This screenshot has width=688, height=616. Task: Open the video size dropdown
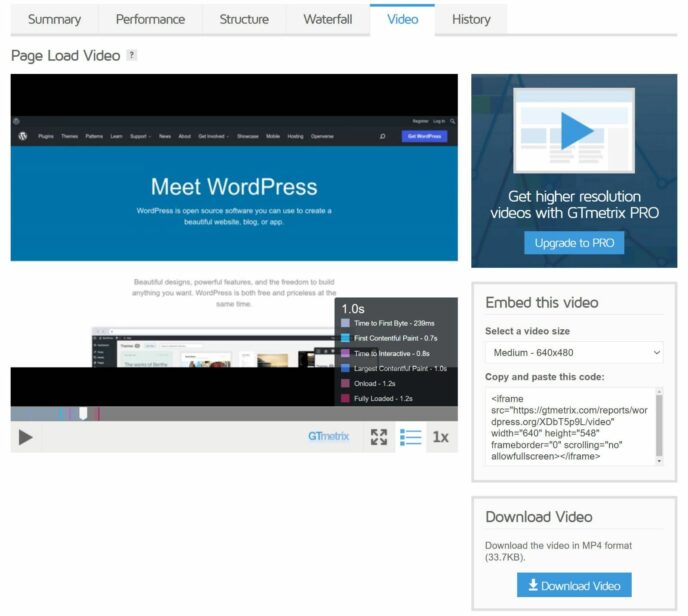(x=574, y=352)
